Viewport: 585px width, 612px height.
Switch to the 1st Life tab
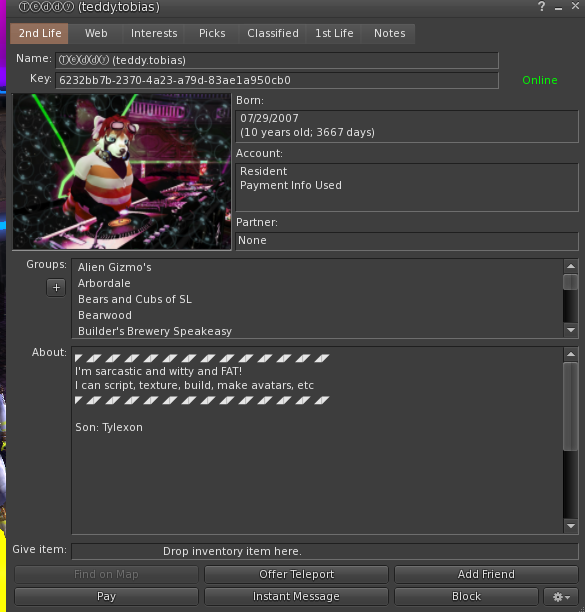point(334,33)
